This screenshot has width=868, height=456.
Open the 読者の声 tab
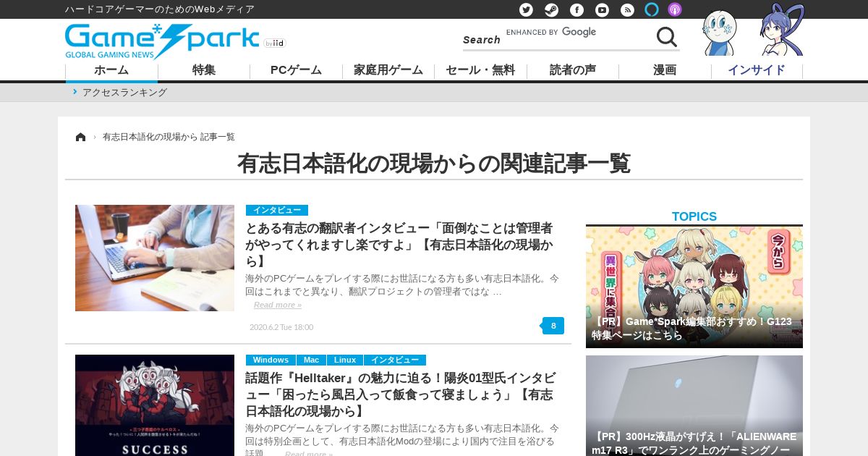click(x=573, y=70)
